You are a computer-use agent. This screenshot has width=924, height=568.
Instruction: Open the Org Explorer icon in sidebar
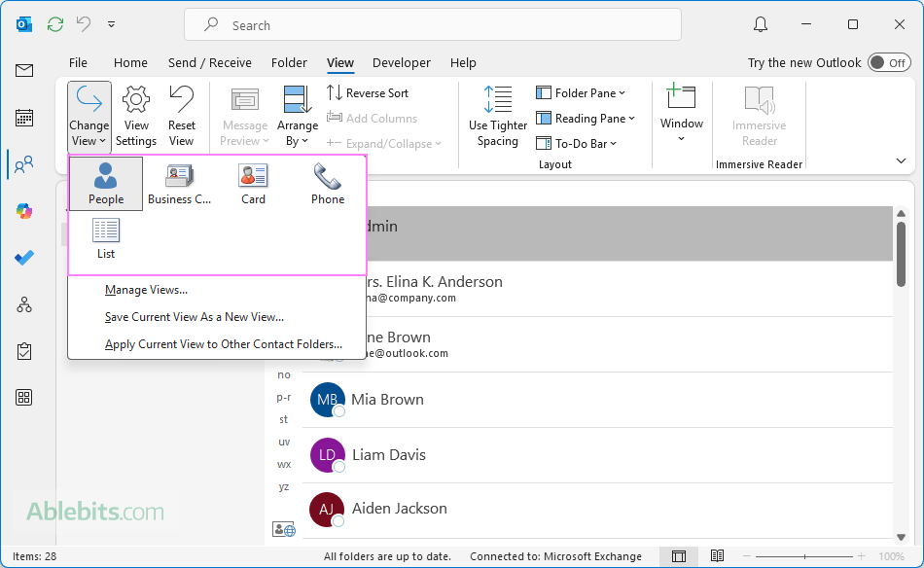24,304
